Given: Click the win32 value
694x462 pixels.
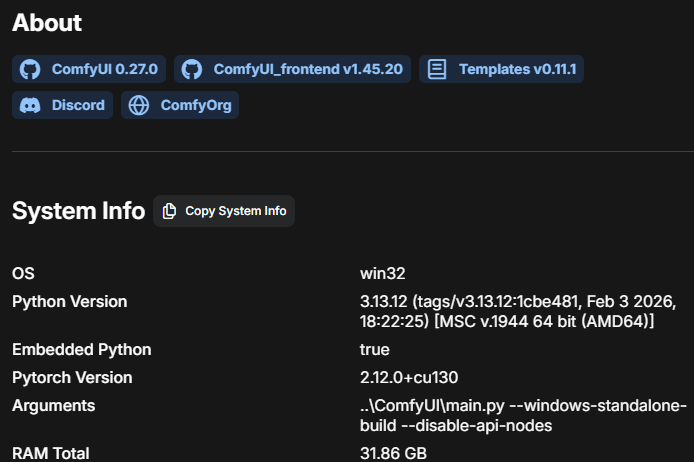Looking at the screenshot, I should 382,273.
